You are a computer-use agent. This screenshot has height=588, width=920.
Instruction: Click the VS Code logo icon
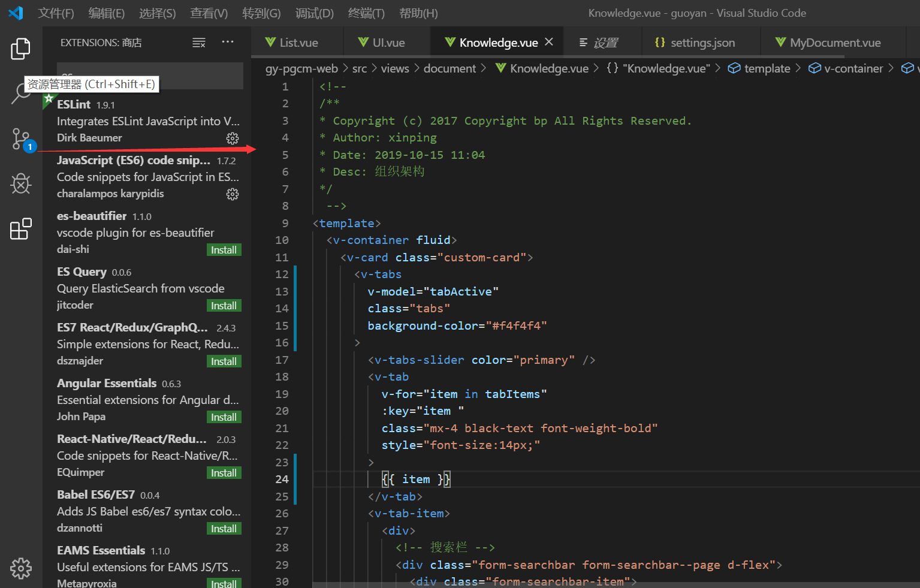click(16, 13)
